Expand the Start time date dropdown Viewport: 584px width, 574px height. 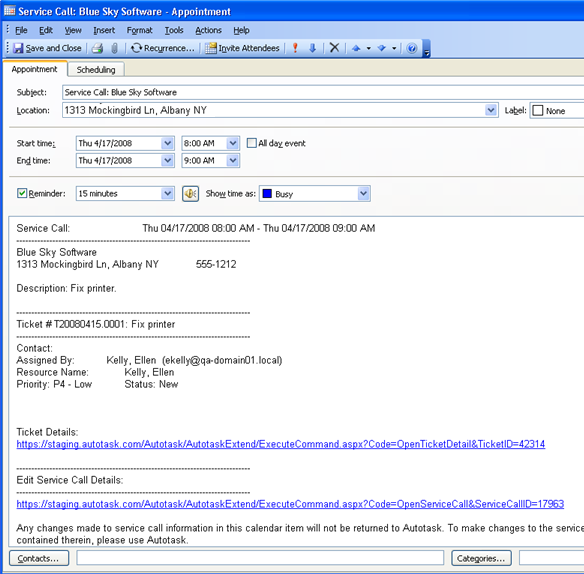(168, 143)
